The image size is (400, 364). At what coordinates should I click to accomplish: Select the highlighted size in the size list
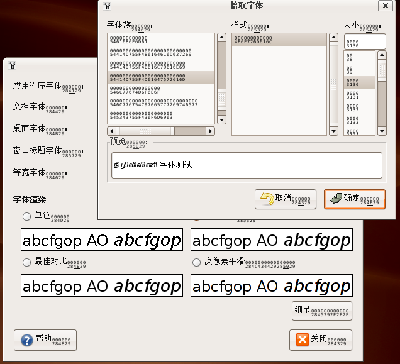click(360, 83)
